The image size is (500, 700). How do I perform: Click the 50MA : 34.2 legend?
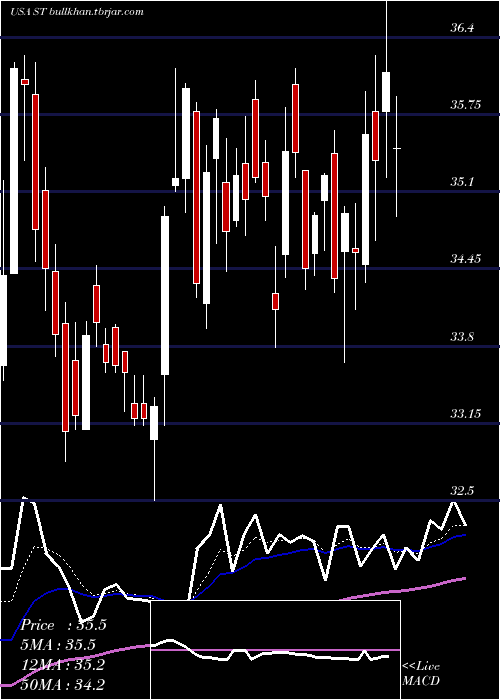pos(63,684)
